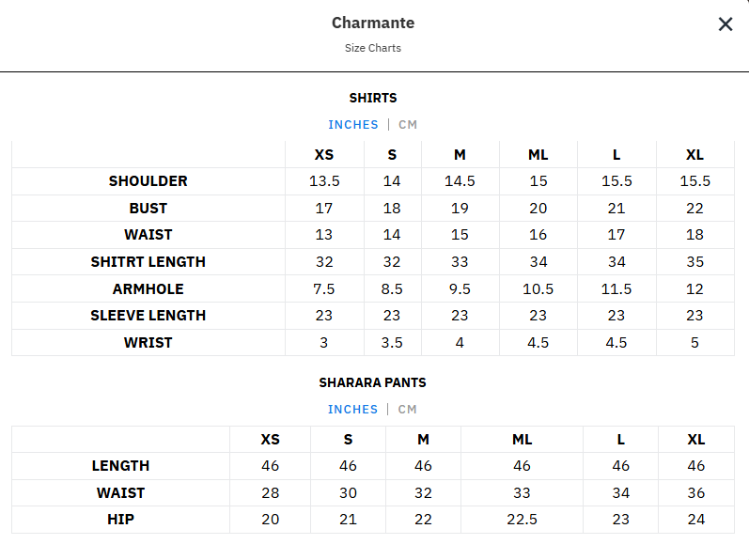This screenshot has width=749, height=560.
Task: Select the XL column header in Sharara Pants table
Action: point(696,440)
